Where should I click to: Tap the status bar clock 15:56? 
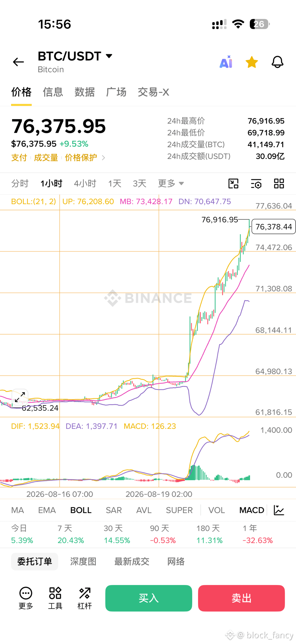click(x=55, y=24)
